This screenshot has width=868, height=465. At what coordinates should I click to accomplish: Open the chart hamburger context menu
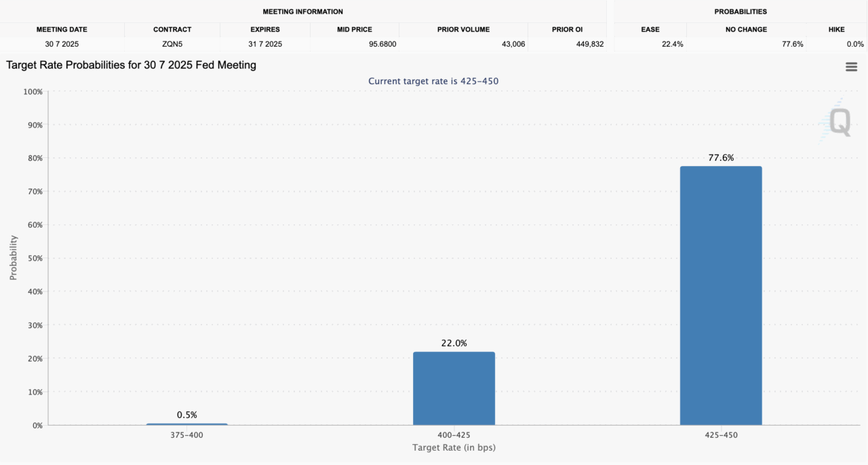[x=851, y=66]
